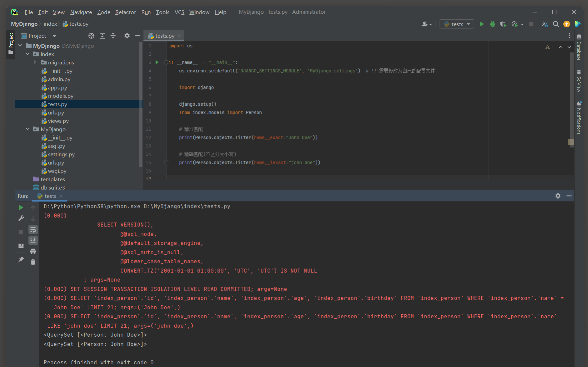588x367 pixels.
Task: Open the VCS menu
Action: point(179,12)
